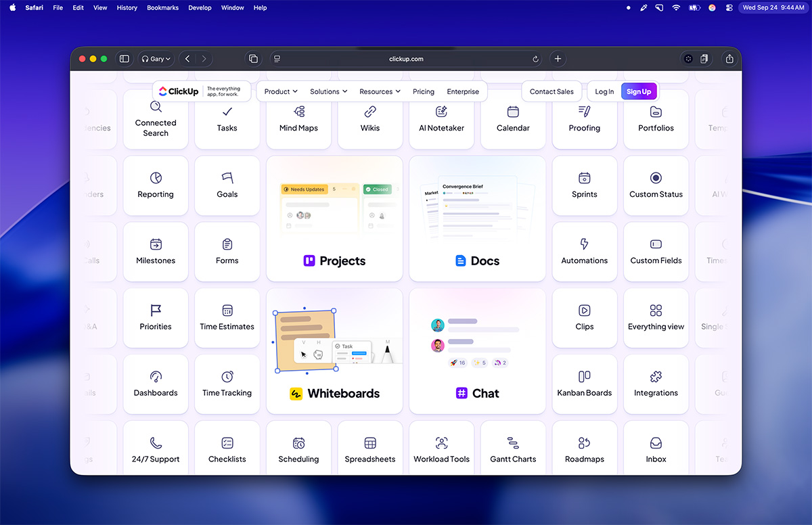Go back in Safari history
This screenshot has height=525, width=812.
(x=187, y=59)
